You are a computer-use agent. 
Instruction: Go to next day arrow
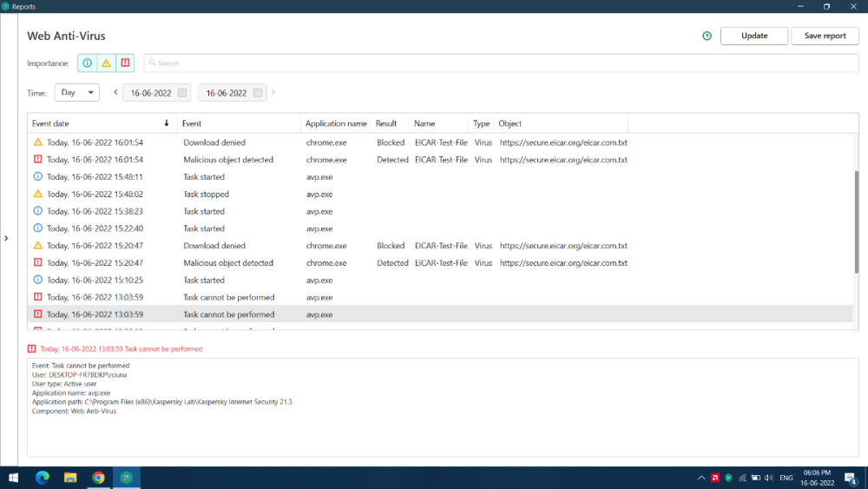[x=273, y=92]
